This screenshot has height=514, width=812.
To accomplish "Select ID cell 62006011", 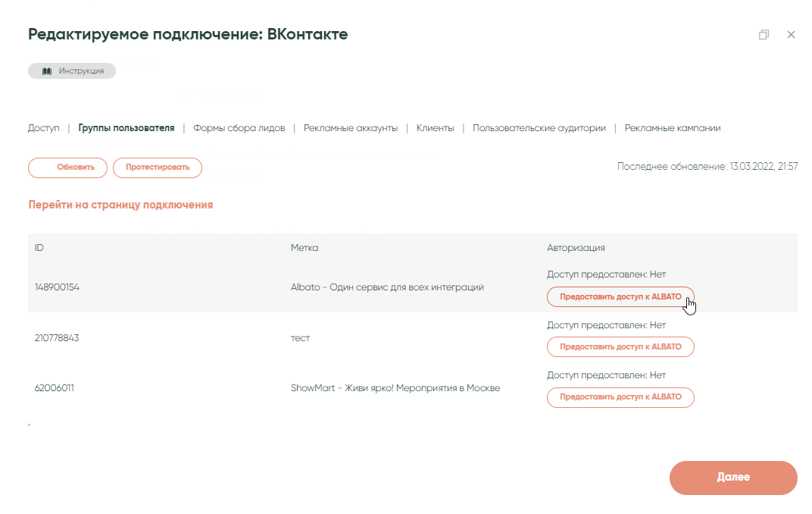I will [x=55, y=388].
